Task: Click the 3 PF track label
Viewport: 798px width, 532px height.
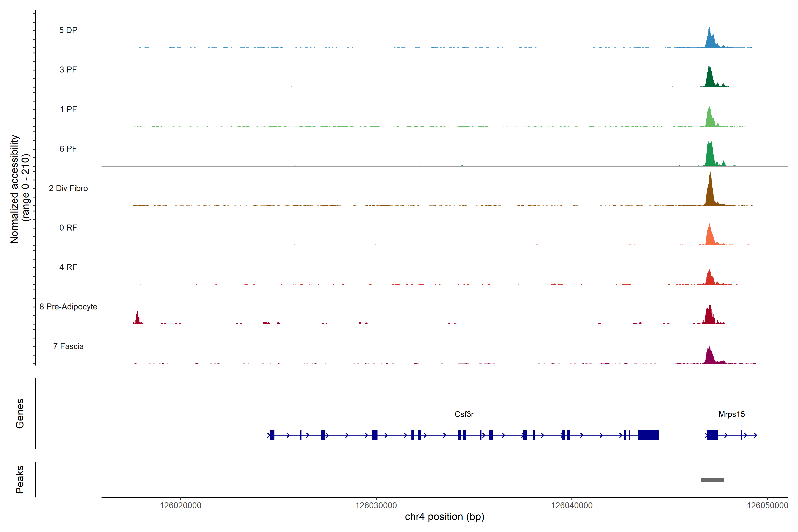Action: coord(68,70)
